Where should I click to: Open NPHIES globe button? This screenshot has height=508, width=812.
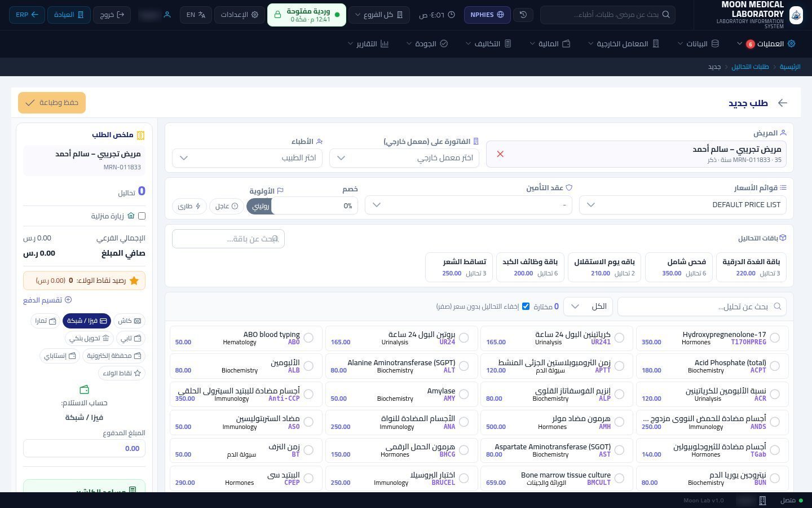pyautogui.click(x=487, y=15)
